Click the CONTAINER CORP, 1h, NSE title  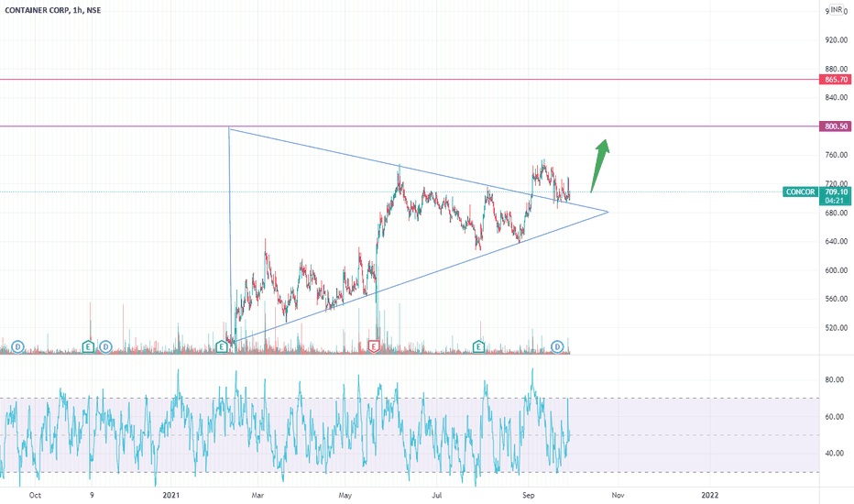pos(53,10)
